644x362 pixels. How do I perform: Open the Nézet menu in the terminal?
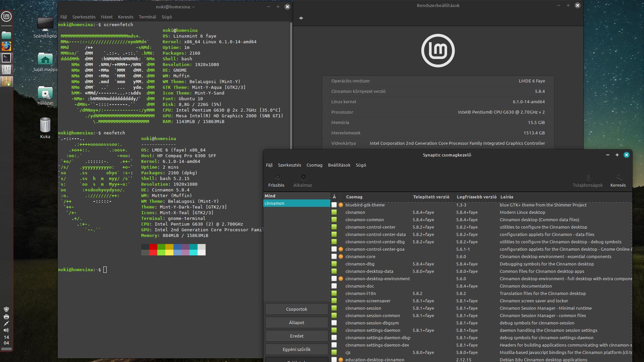(107, 17)
